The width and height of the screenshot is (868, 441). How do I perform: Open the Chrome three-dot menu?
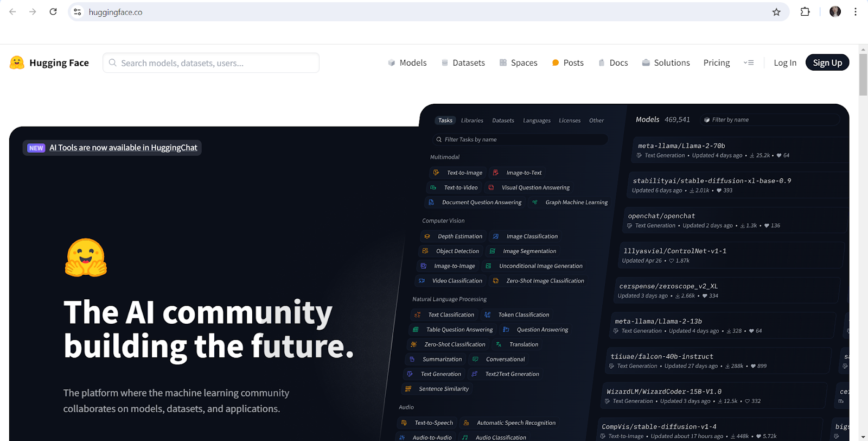click(856, 11)
